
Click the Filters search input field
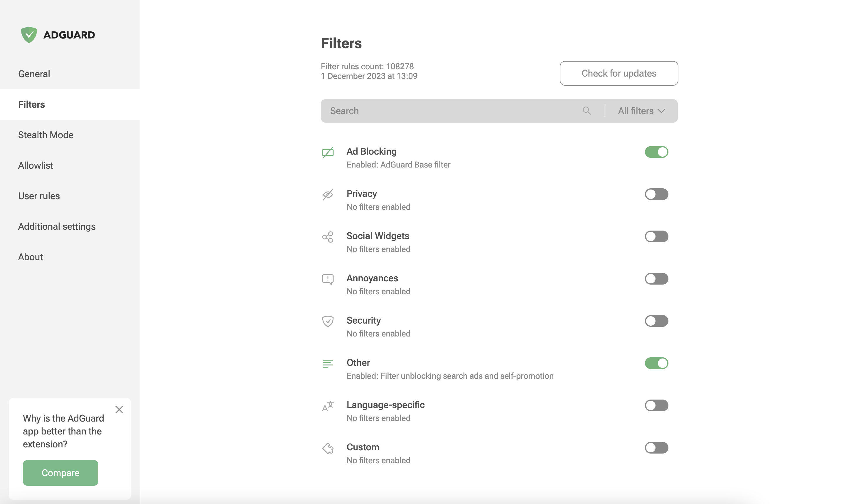(x=453, y=110)
